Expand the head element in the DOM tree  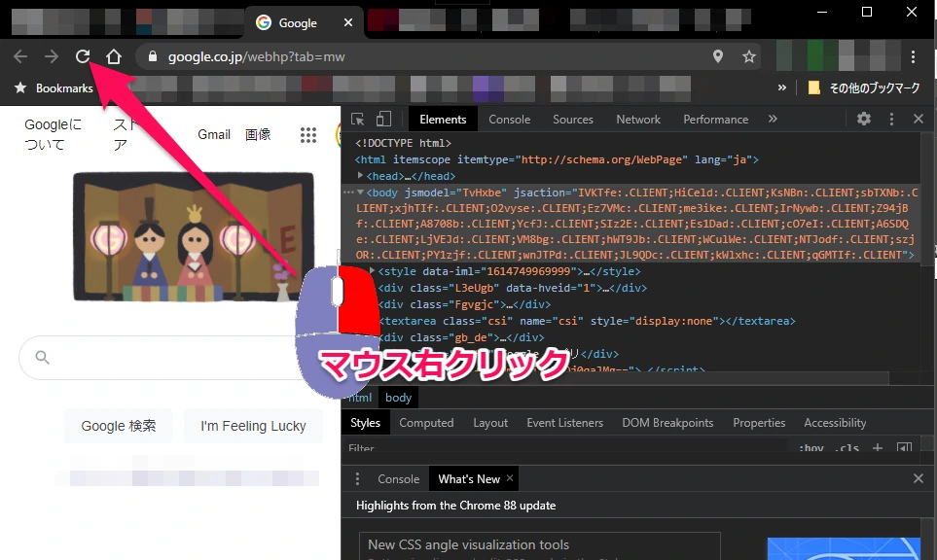pyautogui.click(x=360, y=175)
